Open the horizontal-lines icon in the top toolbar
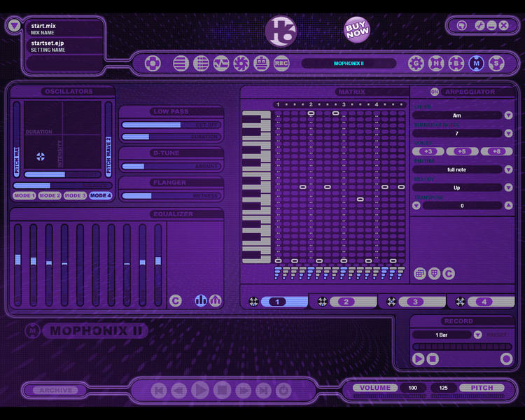The image size is (525, 420). 181,63
